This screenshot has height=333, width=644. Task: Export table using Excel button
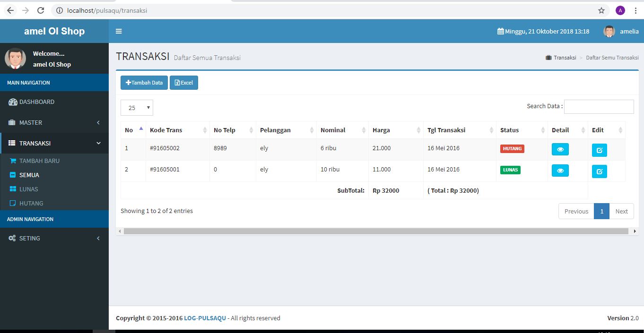pyautogui.click(x=184, y=83)
